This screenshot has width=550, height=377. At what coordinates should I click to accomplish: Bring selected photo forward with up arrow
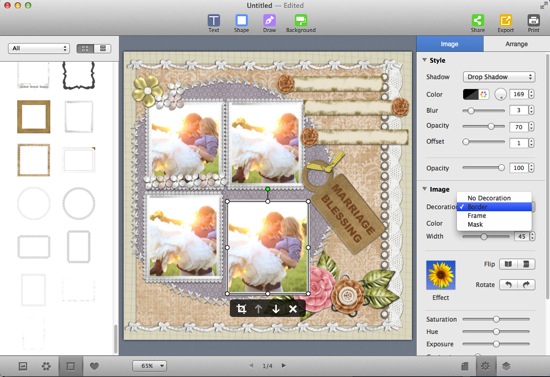click(x=258, y=309)
